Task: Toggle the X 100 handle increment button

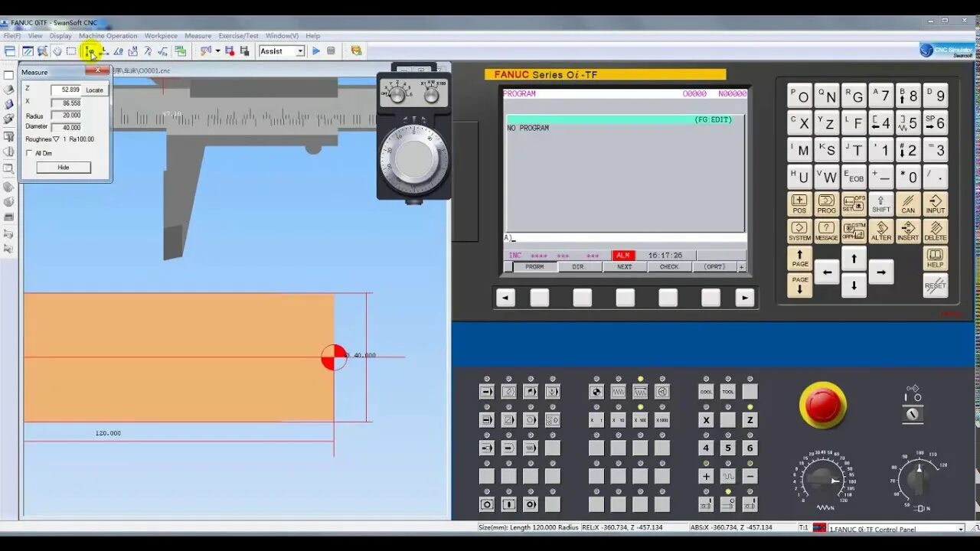Action: pos(640,420)
